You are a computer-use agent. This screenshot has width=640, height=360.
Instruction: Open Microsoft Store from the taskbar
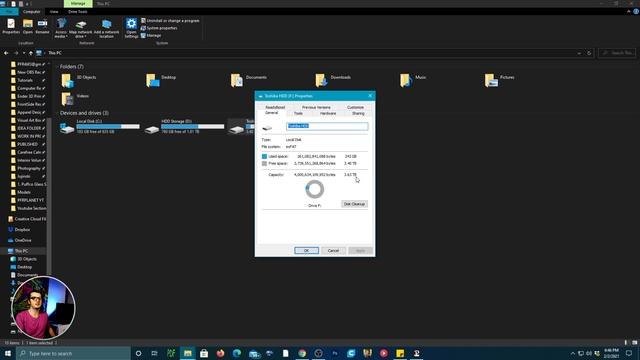point(204,353)
